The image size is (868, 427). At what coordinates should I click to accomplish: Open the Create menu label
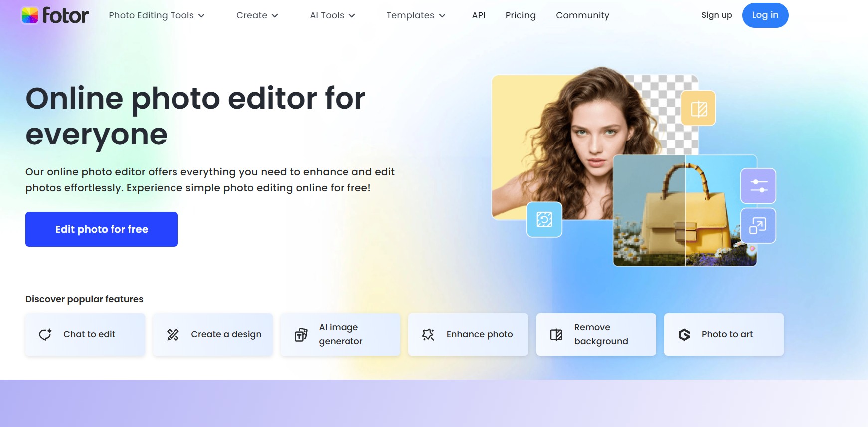tap(252, 15)
